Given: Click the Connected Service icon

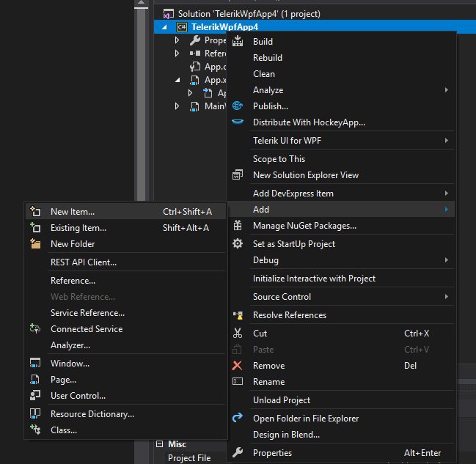Looking at the screenshot, I should tap(35, 328).
